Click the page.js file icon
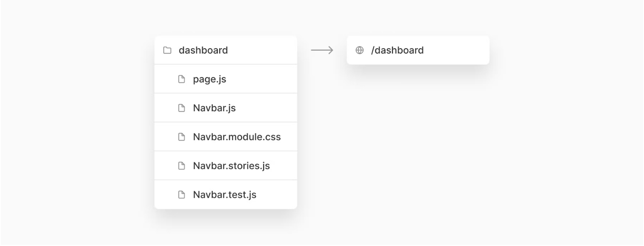Viewport: 644px width, 246px height. click(x=181, y=79)
